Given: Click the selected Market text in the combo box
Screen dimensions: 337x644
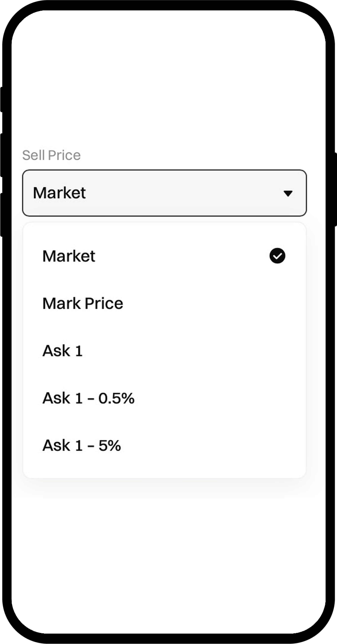Looking at the screenshot, I should [60, 193].
